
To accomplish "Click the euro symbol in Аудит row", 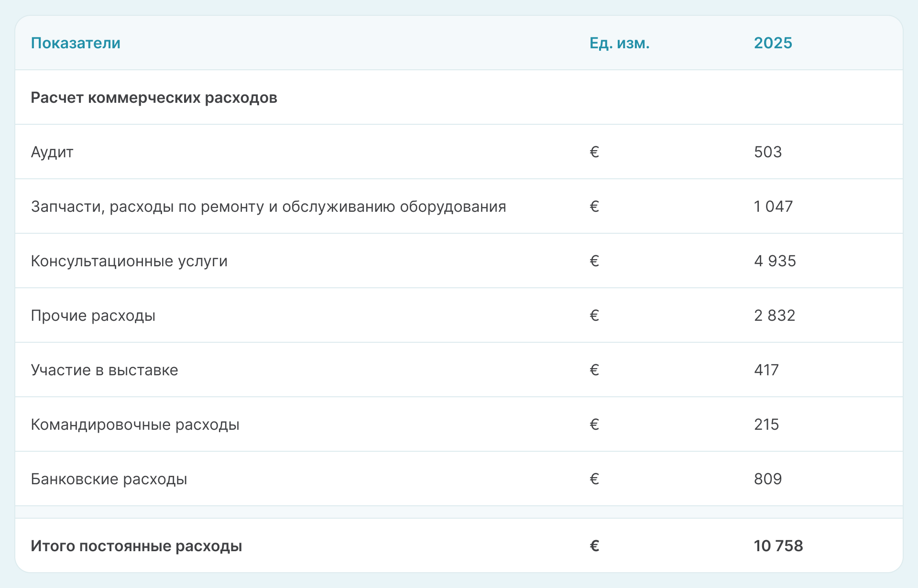I will 594,152.
